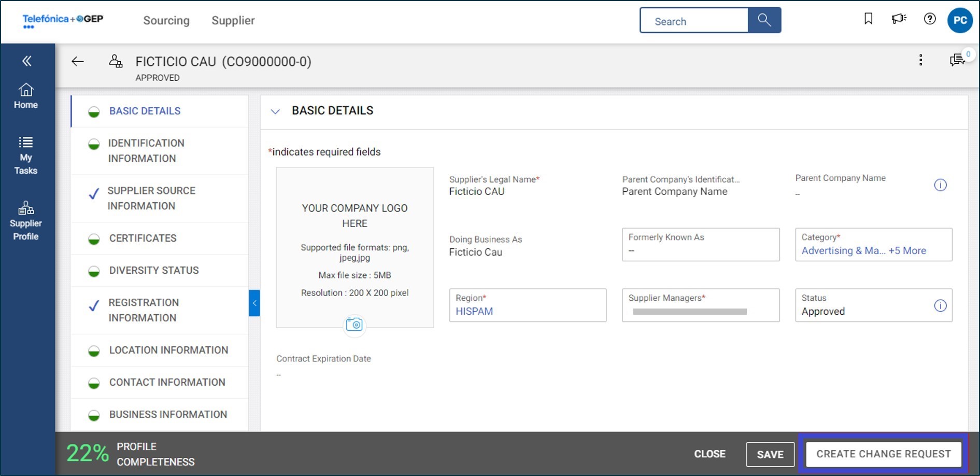Click the back arrow beside FICTICIO CAU

click(77, 61)
